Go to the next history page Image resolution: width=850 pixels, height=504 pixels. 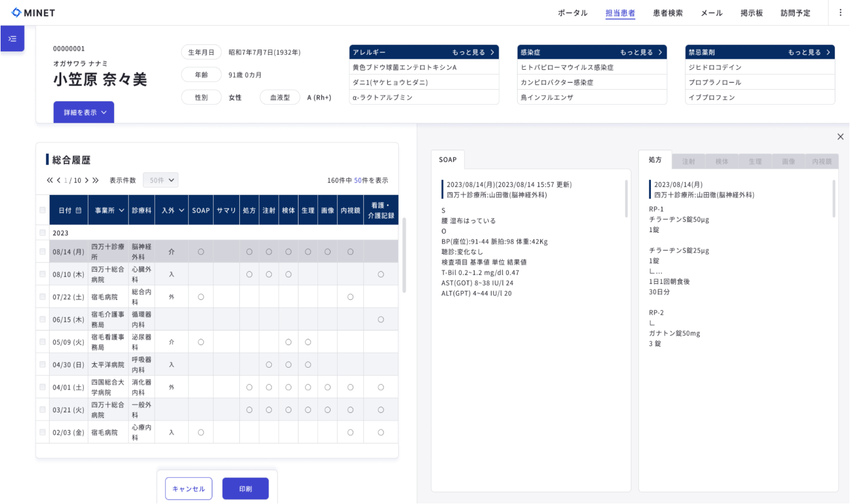(x=87, y=180)
